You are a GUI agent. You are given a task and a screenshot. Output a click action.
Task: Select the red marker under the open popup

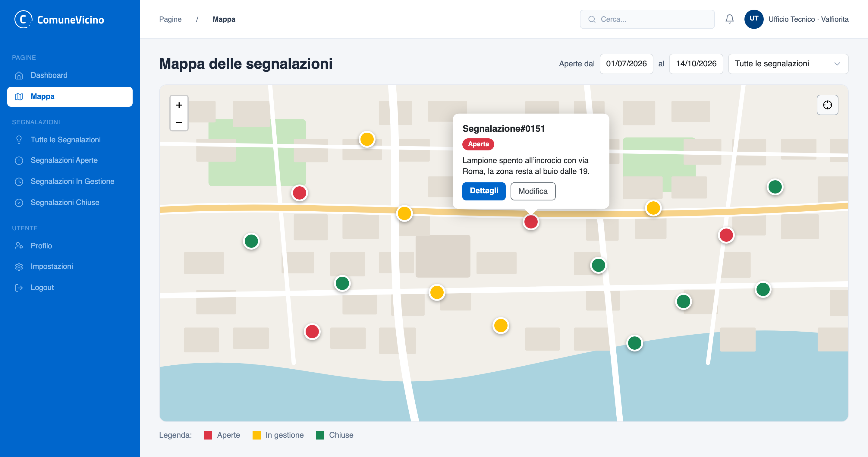pyautogui.click(x=531, y=222)
